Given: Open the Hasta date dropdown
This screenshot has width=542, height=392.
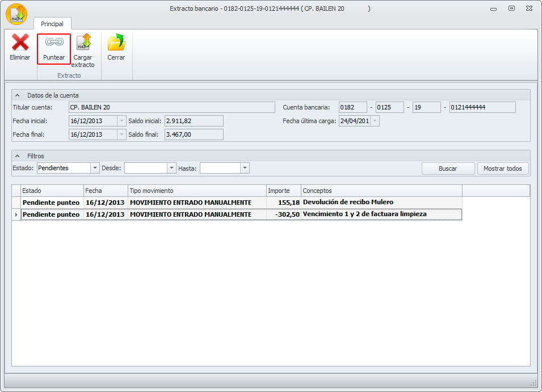Looking at the screenshot, I should point(245,168).
